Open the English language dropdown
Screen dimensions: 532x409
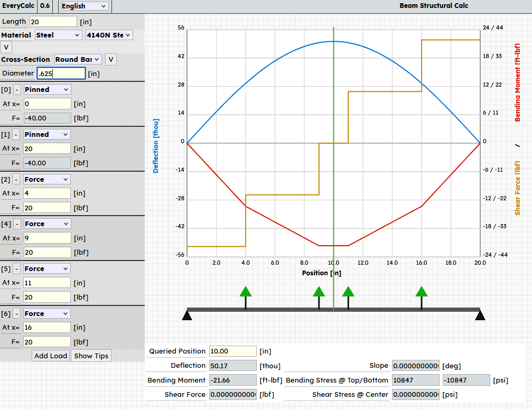[85, 6]
